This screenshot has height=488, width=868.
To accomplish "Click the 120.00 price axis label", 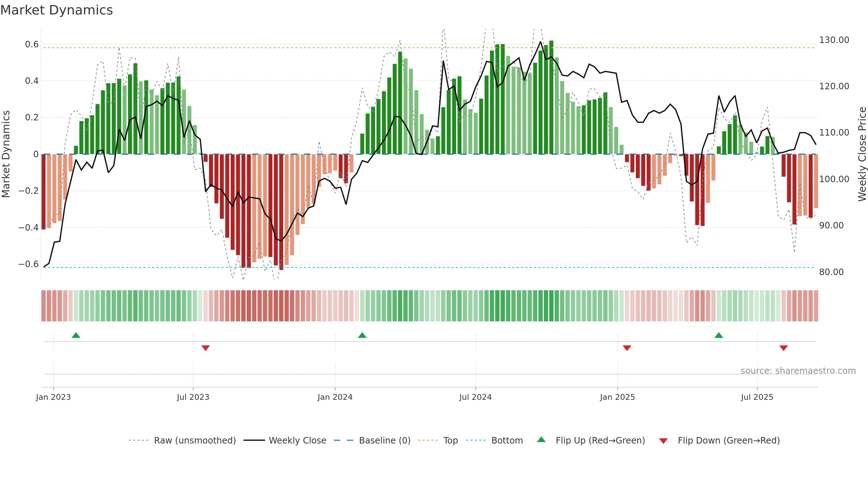I will tap(834, 86).
